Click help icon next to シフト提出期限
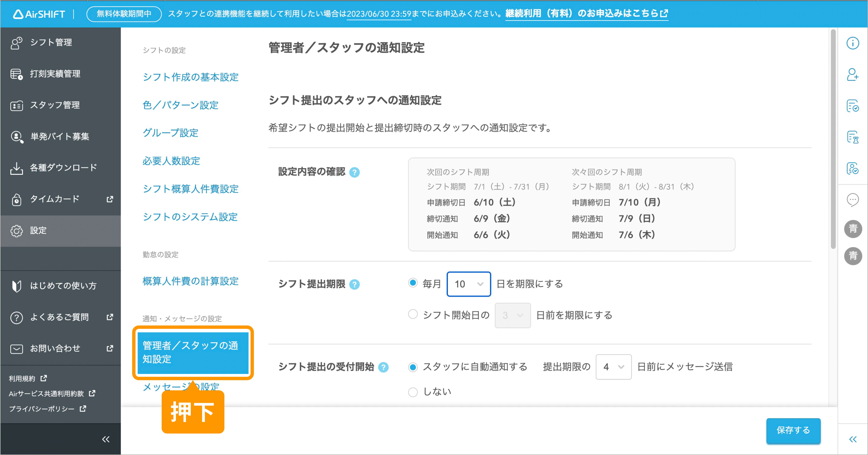Screen dimensions: 868x455 [x=354, y=285]
